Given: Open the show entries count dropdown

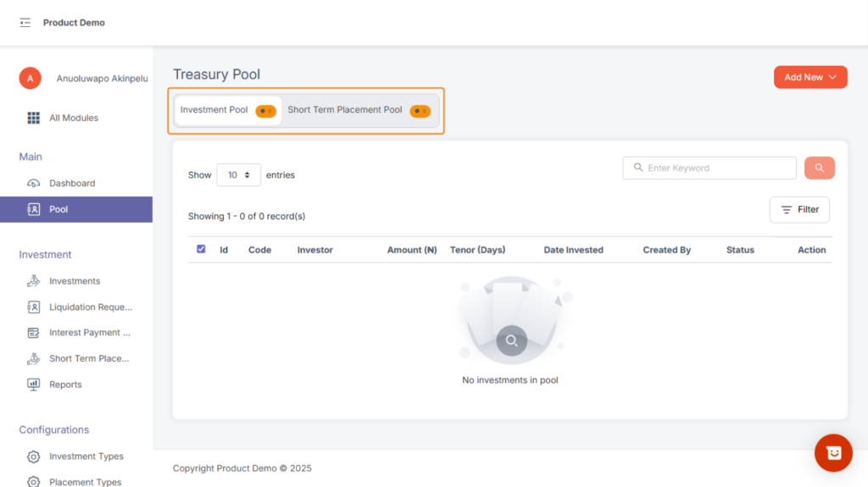Looking at the screenshot, I should coord(238,174).
